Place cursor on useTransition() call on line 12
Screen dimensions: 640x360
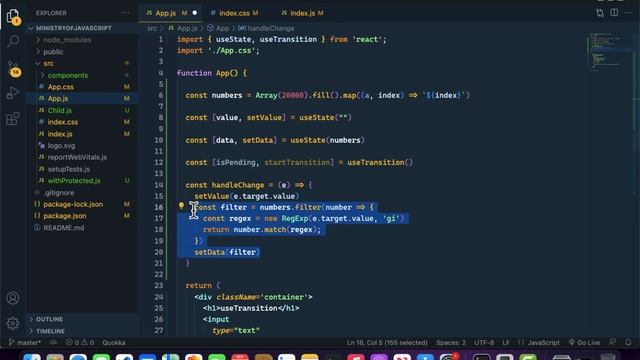click(380, 162)
